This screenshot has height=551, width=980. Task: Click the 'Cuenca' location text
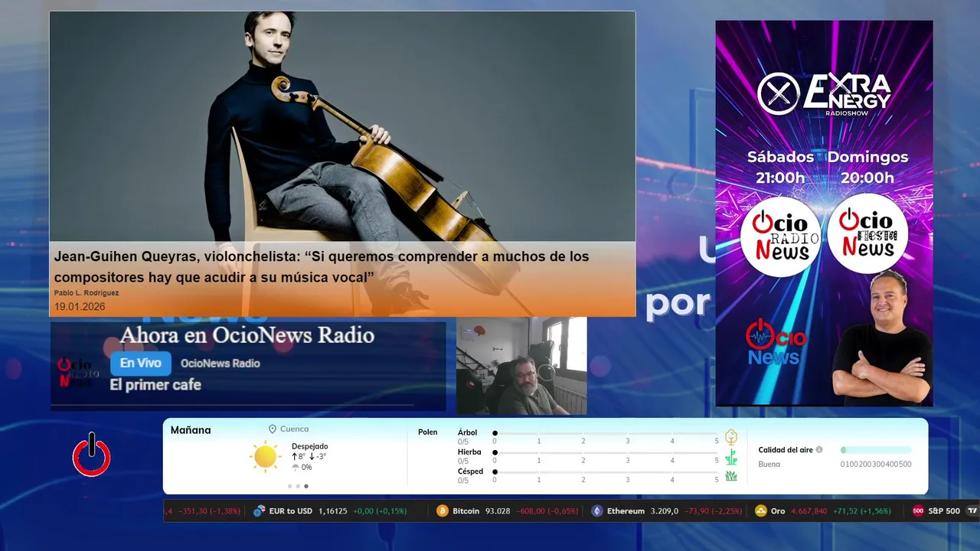(295, 429)
